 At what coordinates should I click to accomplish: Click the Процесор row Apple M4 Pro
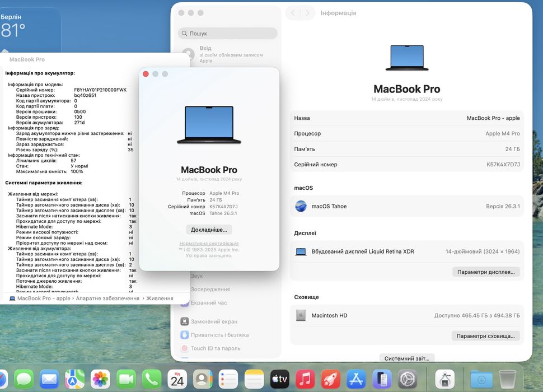pos(407,133)
